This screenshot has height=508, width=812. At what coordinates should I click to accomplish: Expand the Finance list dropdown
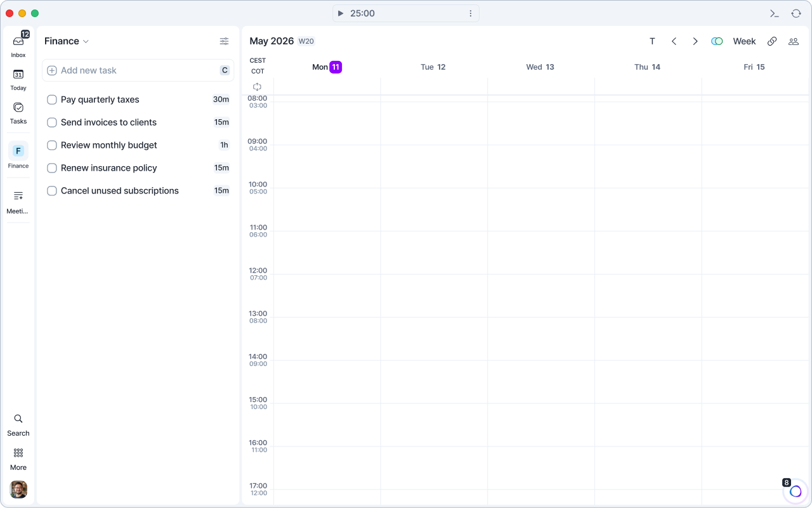point(67,41)
